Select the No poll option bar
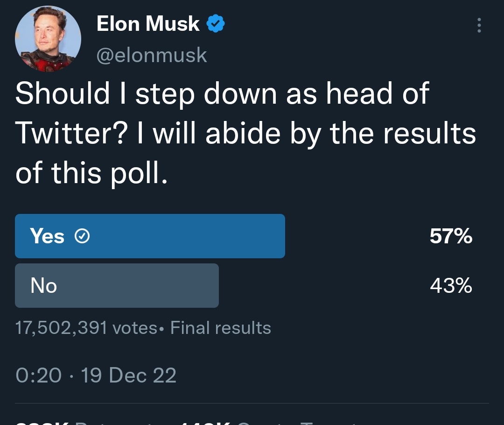This screenshot has width=504, height=425. [x=117, y=285]
